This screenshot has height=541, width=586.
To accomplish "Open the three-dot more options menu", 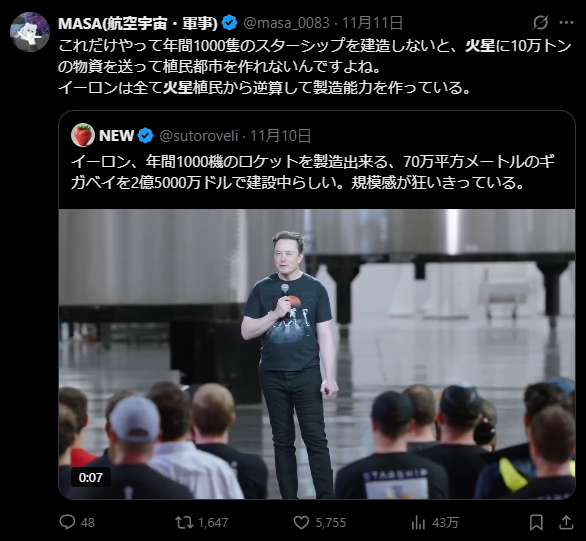I will coord(566,23).
